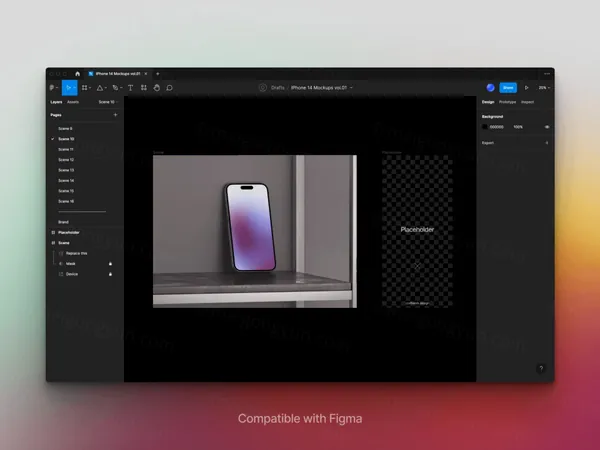
Task: Open the Help question mark button
Action: [541, 369]
